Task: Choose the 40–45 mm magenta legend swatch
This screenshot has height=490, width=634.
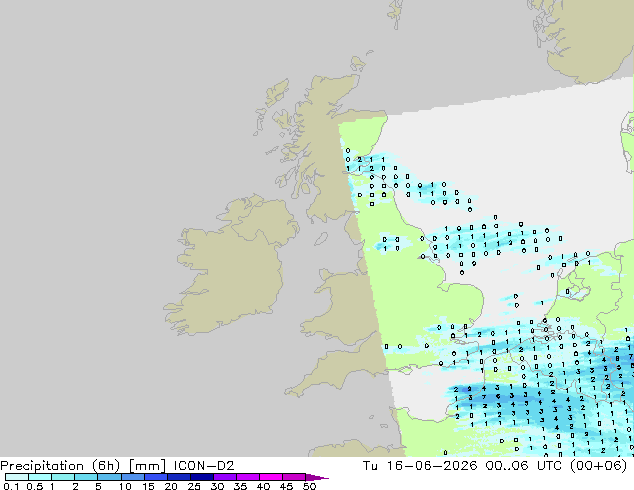Action: pyautogui.click(x=271, y=477)
